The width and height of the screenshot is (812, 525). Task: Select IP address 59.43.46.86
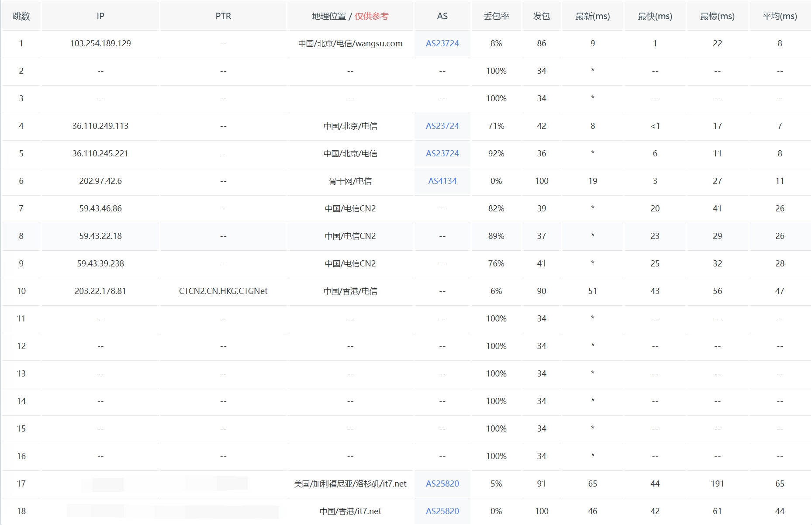(x=100, y=208)
